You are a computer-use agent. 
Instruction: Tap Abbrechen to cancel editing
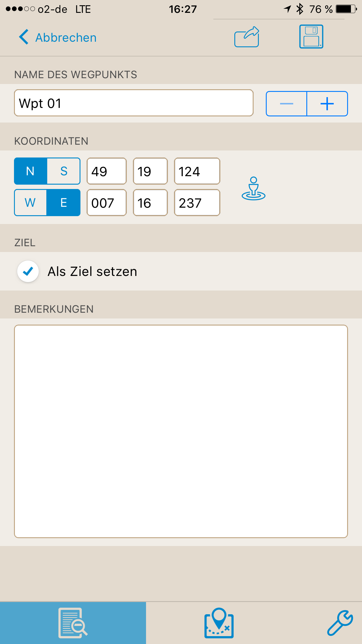pos(66,38)
